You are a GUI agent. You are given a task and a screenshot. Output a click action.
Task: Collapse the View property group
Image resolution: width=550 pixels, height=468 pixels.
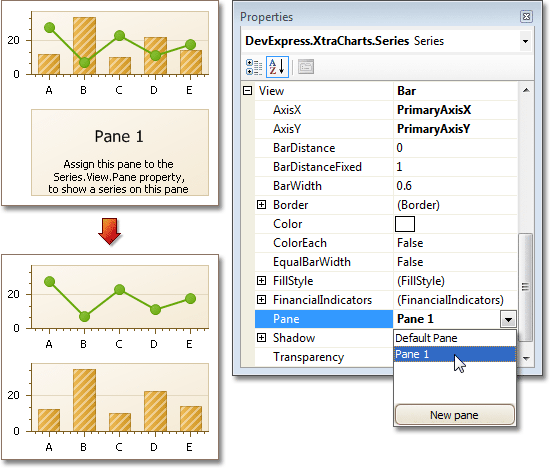tap(248, 91)
